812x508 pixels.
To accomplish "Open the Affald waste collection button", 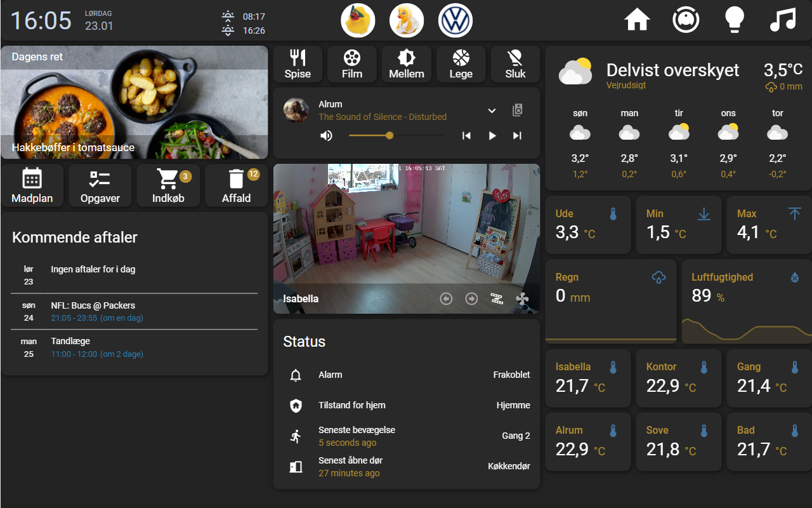I will tap(237, 185).
